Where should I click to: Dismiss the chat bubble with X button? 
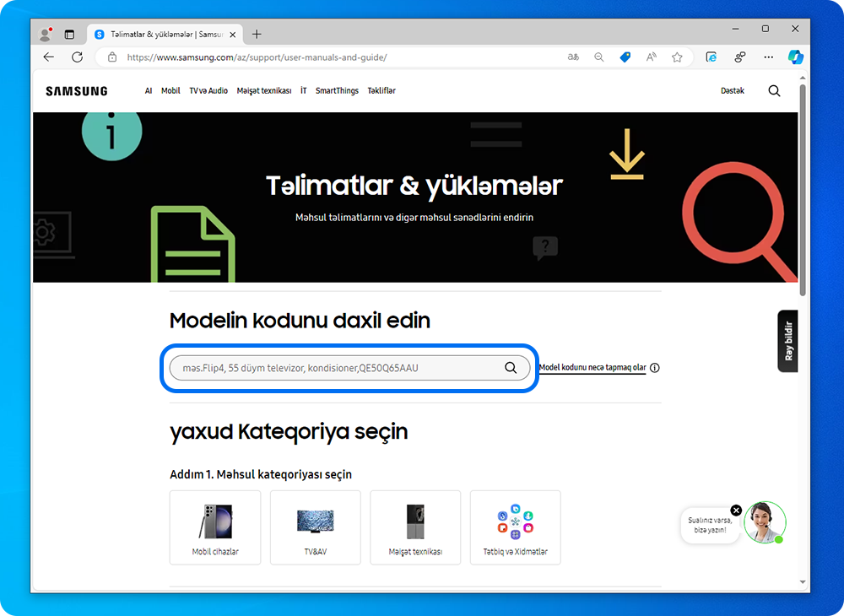point(736,510)
